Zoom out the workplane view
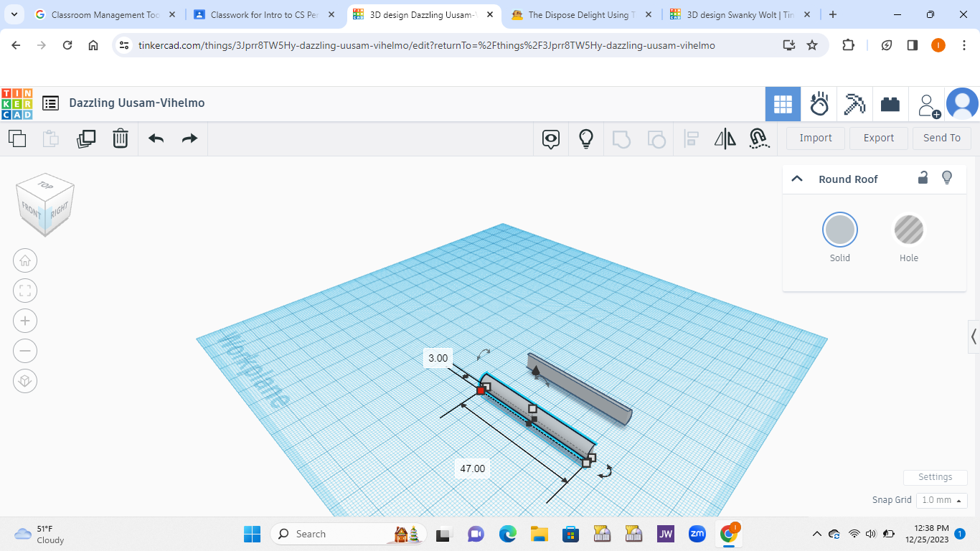The height and width of the screenshot is (551, 980). pos(25,351)
